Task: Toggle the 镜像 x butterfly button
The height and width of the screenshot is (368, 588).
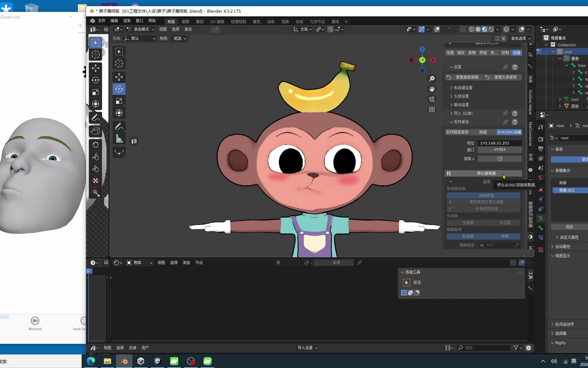Action: 500,159
